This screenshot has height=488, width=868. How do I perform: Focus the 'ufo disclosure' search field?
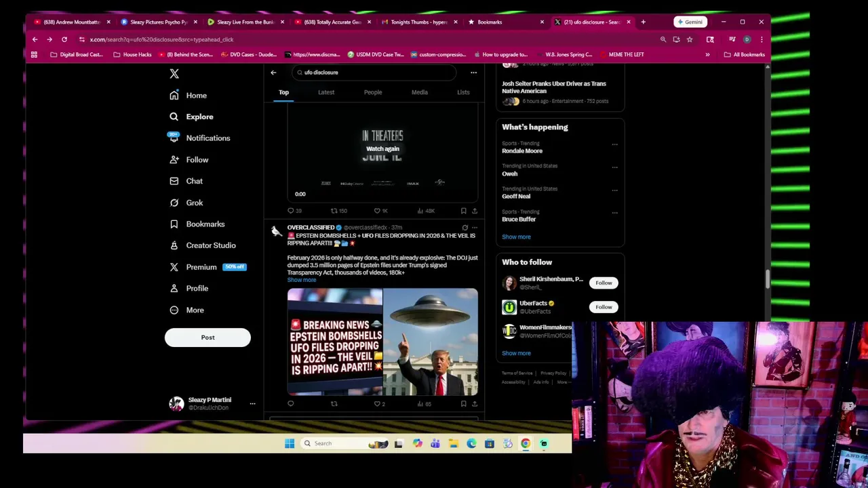coord(374,73)
